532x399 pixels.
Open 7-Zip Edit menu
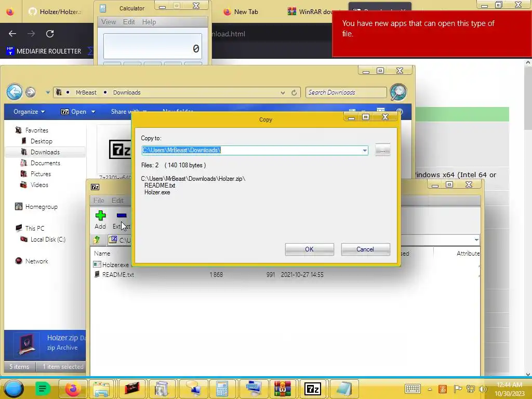118,201
